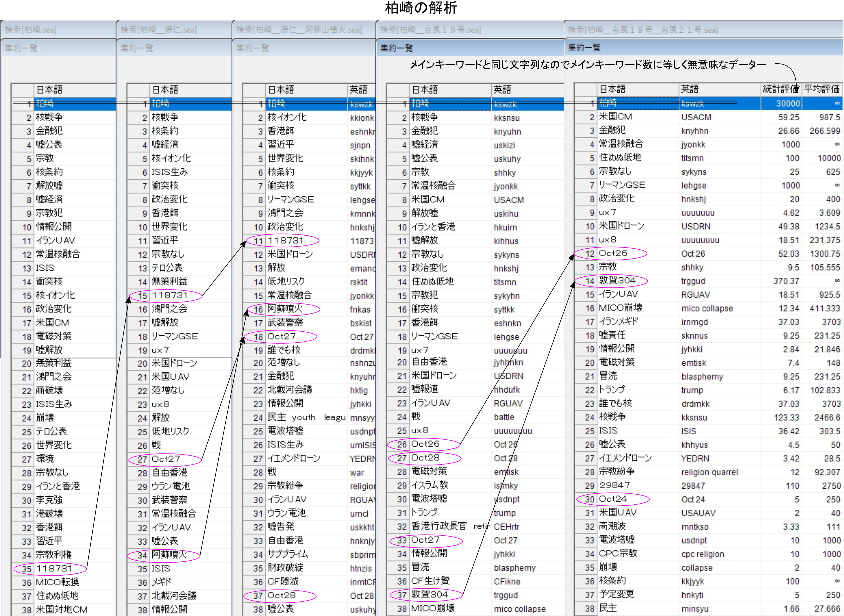844x616 pixels.
Task: Click the 統計評価 column header
Action: coord(780,89)
